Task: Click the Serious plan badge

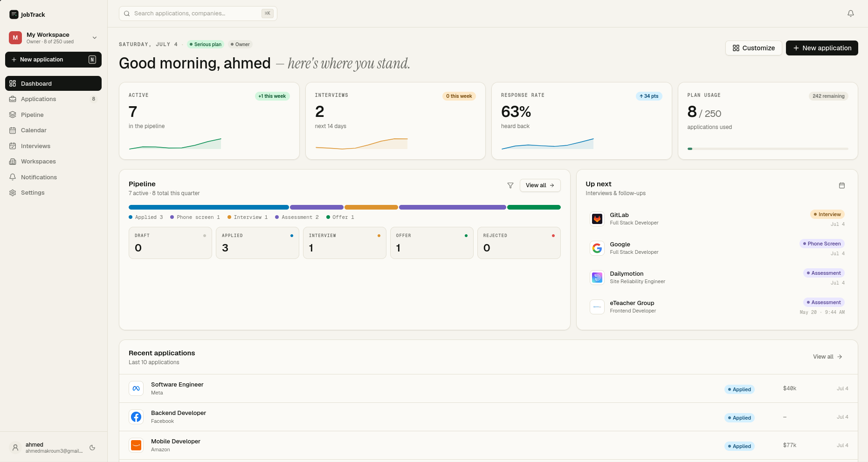Action: 206,44
